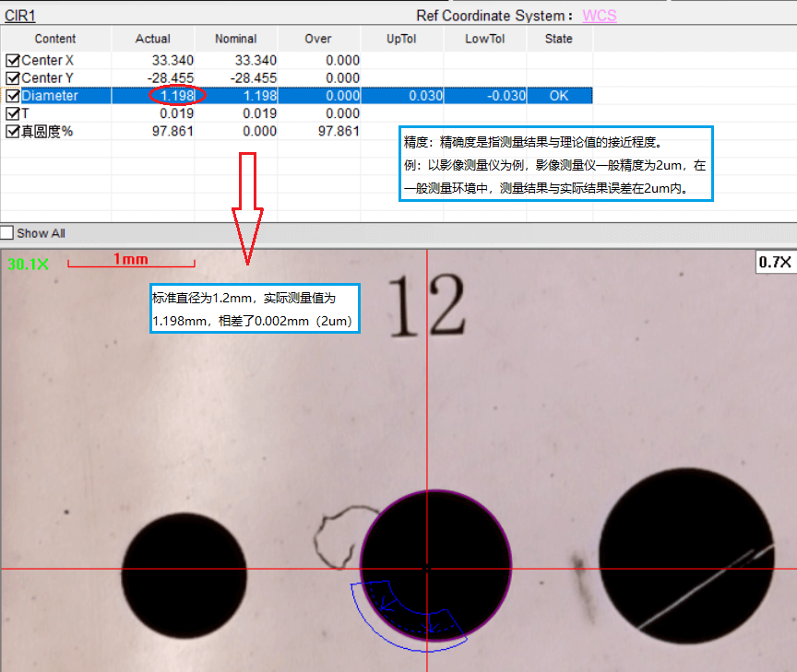Toggle the 真圆度% checkbox
Image resolution: width=797 pixels, height=672 pixels.
point(13,131)
